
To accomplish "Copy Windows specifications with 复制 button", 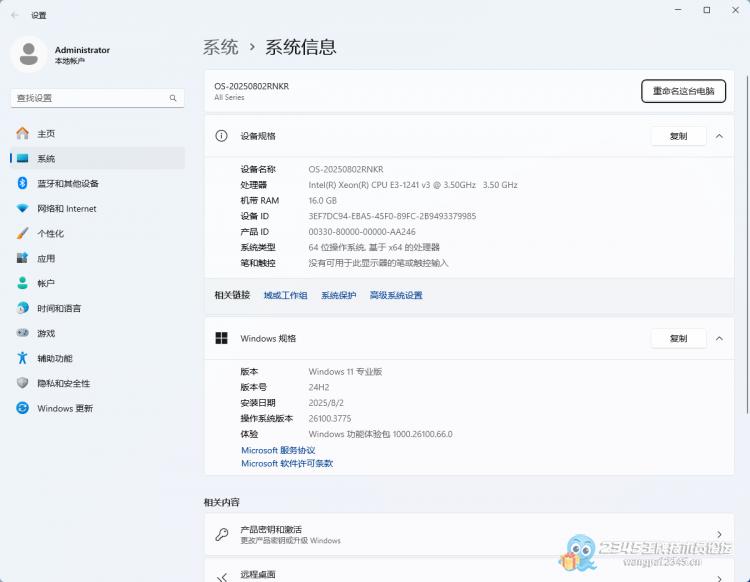I will 678,339.
